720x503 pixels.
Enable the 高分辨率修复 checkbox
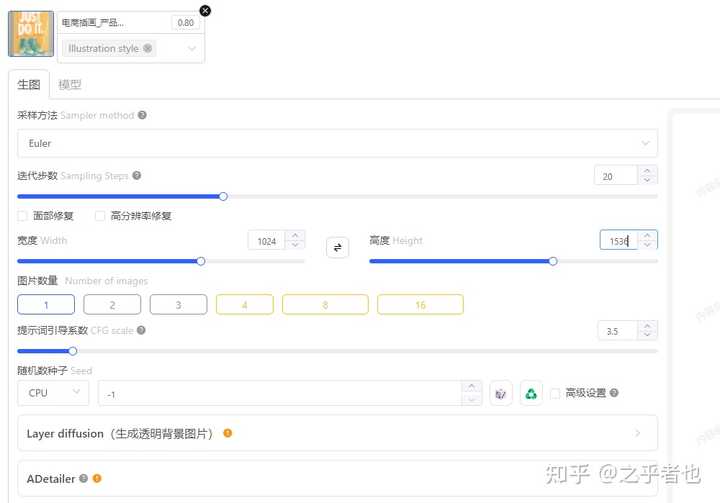click(x=100, y=216)
